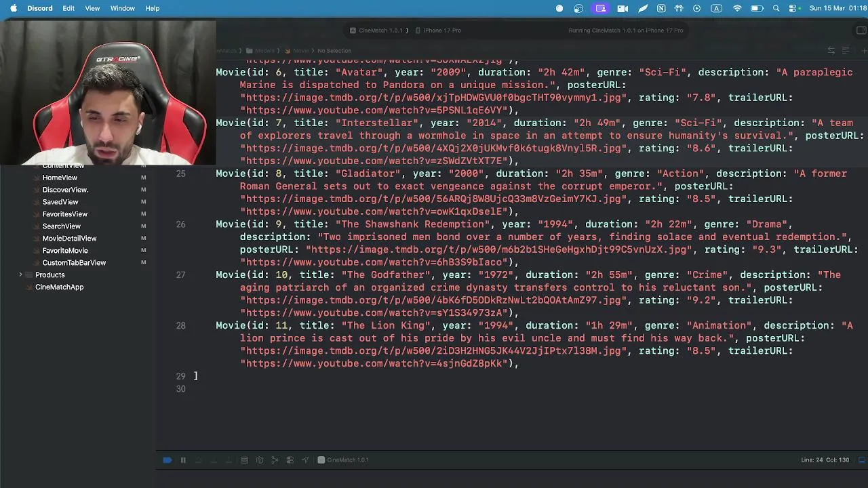
Task: Open the Discord application menu
Action: pyautogui.click(x=40, y=8)
